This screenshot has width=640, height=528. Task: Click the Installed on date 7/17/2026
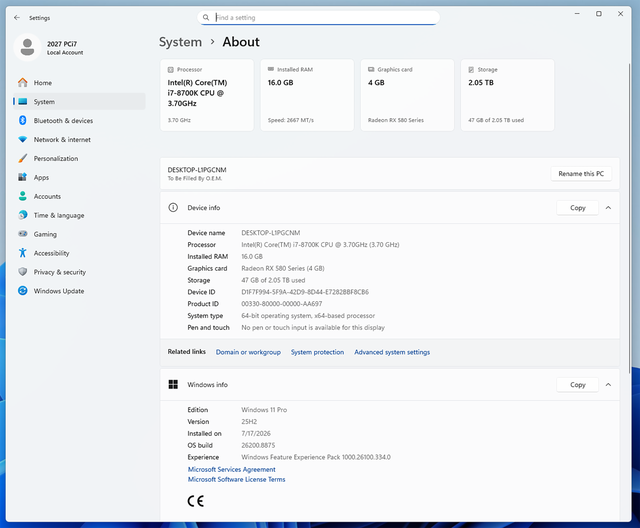coord(256,433)
